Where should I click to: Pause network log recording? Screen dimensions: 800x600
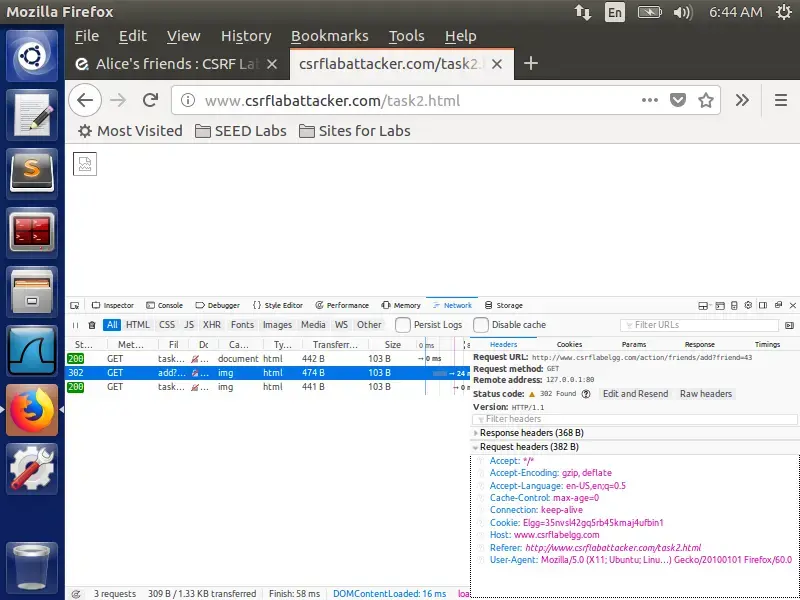pos(76,325)
